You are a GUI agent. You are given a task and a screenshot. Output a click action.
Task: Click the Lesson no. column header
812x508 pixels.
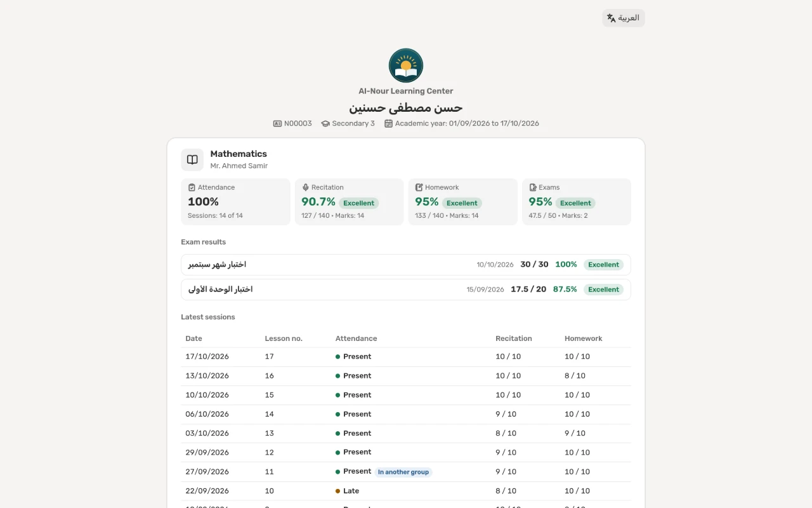pyautogui.click(x=284, y=338)
